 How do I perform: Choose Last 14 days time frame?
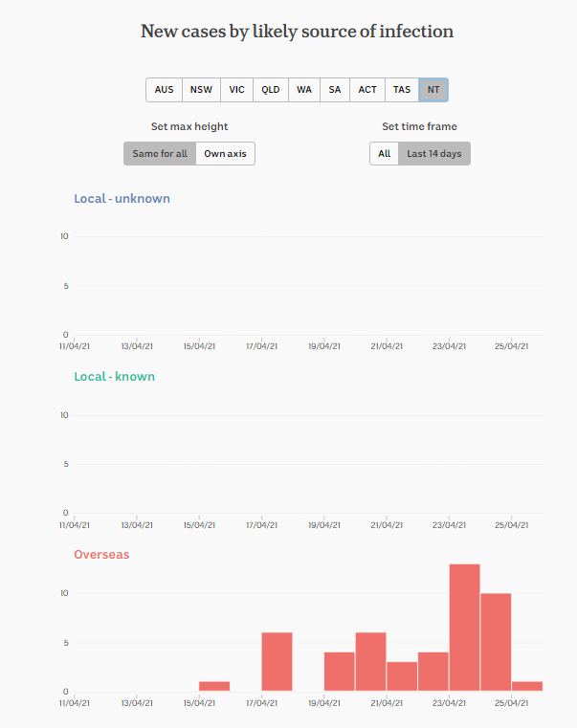coord(434,154)
